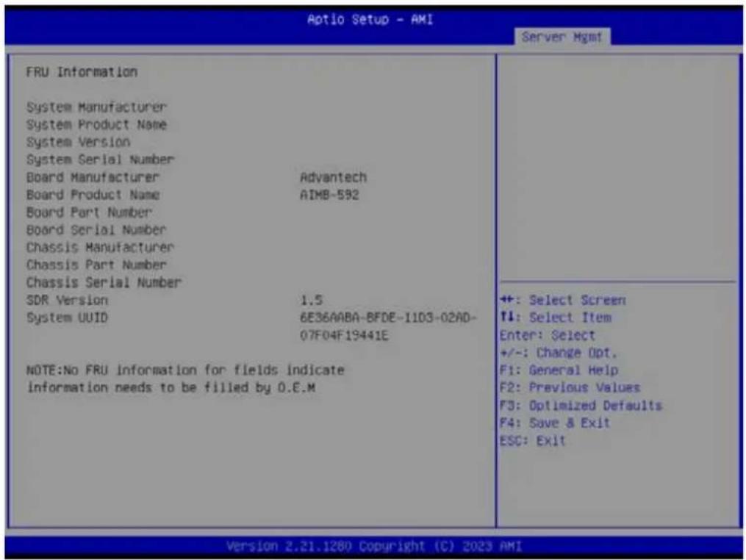This screenshot has width=746, height=560.
Task: Click the +/-: Change Opt. hint
Action: point(559,353)
